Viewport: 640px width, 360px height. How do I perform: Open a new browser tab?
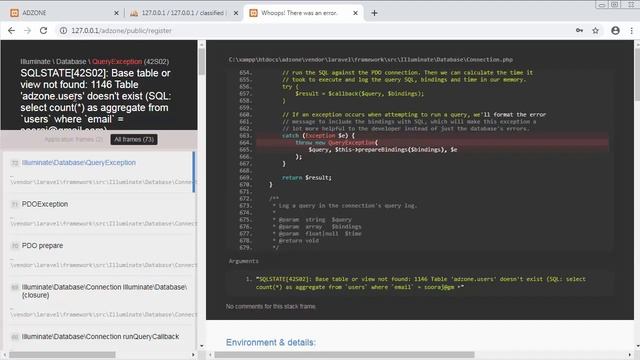point(374,13)
